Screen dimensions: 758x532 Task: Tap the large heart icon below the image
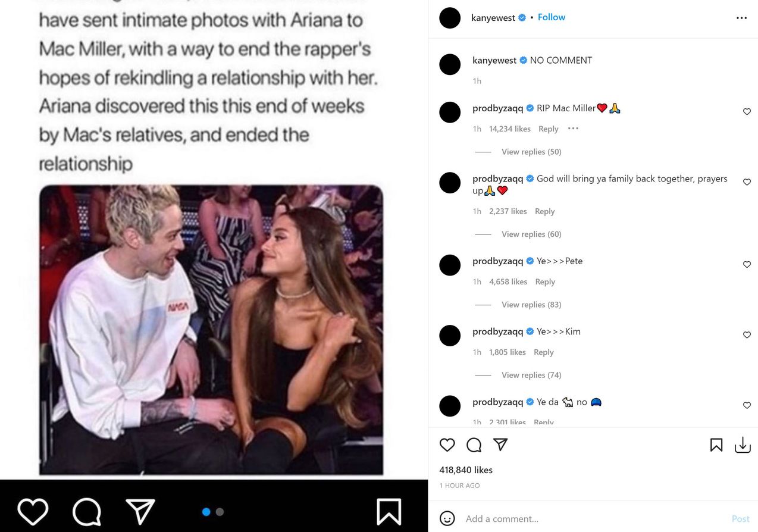tap(33, 511)
